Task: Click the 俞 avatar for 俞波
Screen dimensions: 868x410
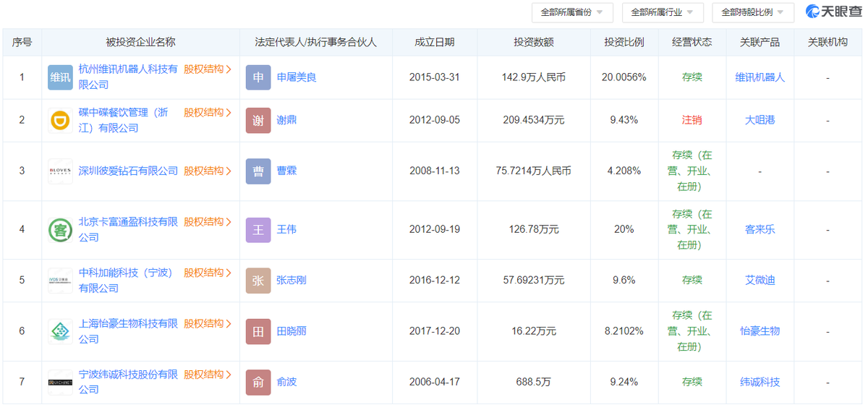Action: 258,382
